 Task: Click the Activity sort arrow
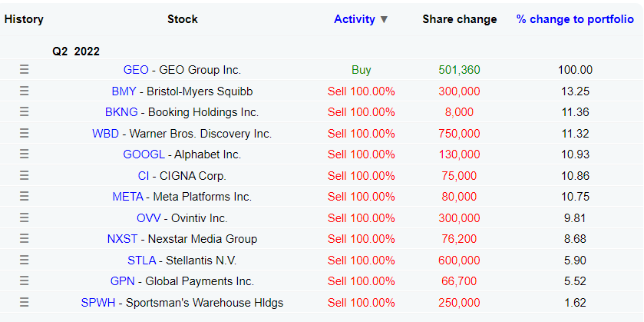385,20
